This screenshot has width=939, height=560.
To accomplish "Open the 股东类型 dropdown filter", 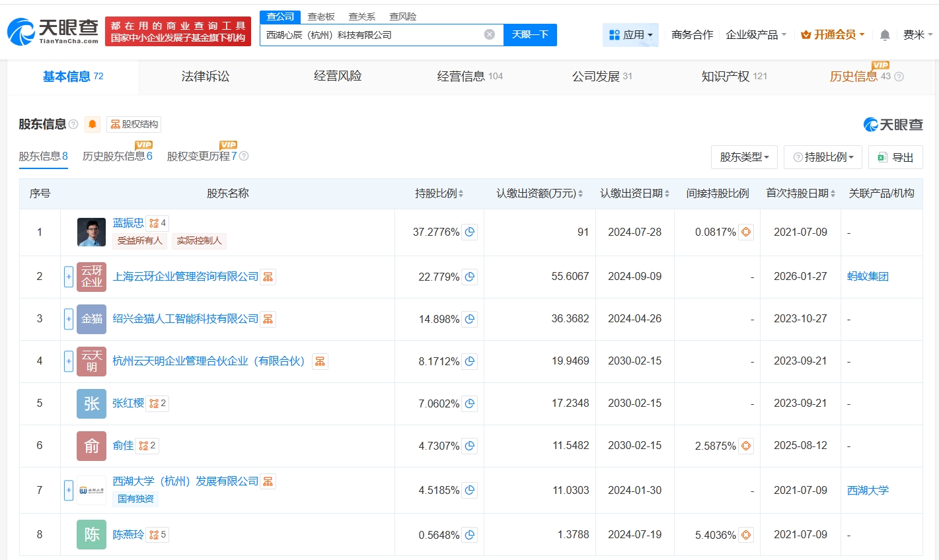I will pyautogui.click(x=744, y=157).
